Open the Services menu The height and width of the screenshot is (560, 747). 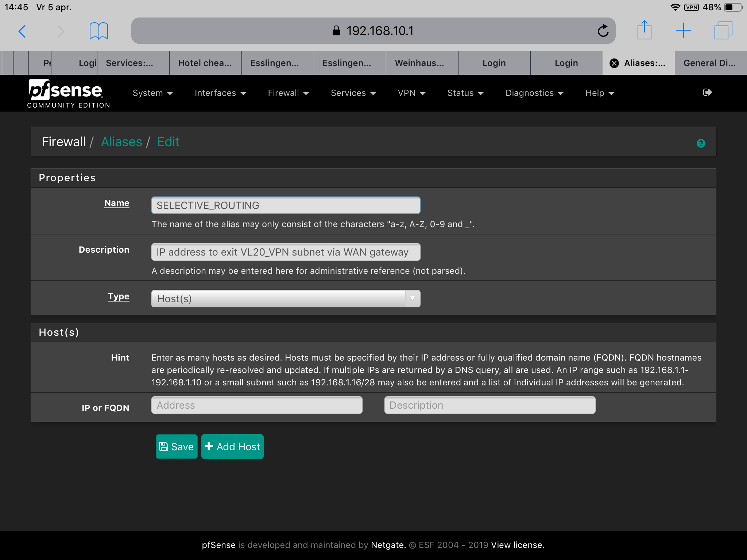[x=353, y=93]
